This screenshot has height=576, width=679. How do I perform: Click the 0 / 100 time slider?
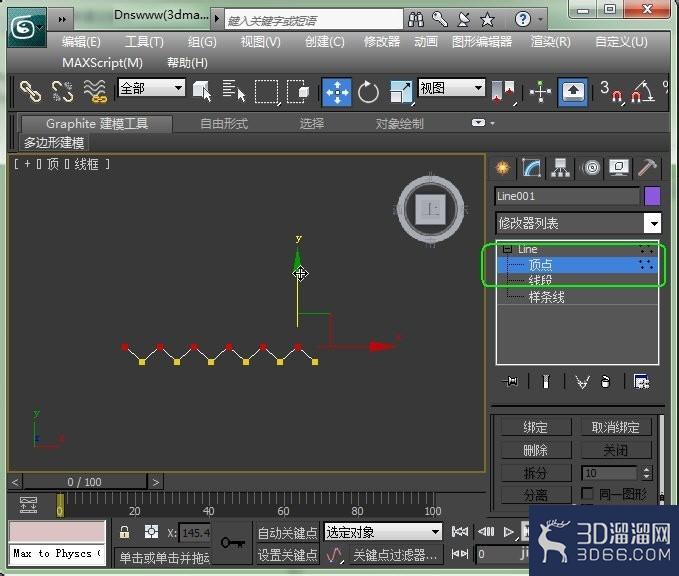pos(85,482)
